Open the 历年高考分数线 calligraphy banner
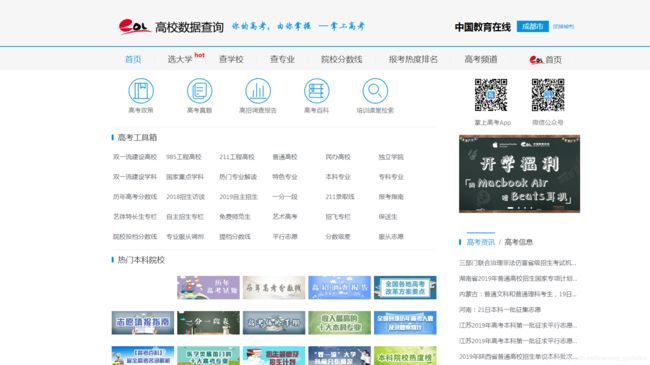Viewport: 650px width, 365px height. tap(274, 287)
